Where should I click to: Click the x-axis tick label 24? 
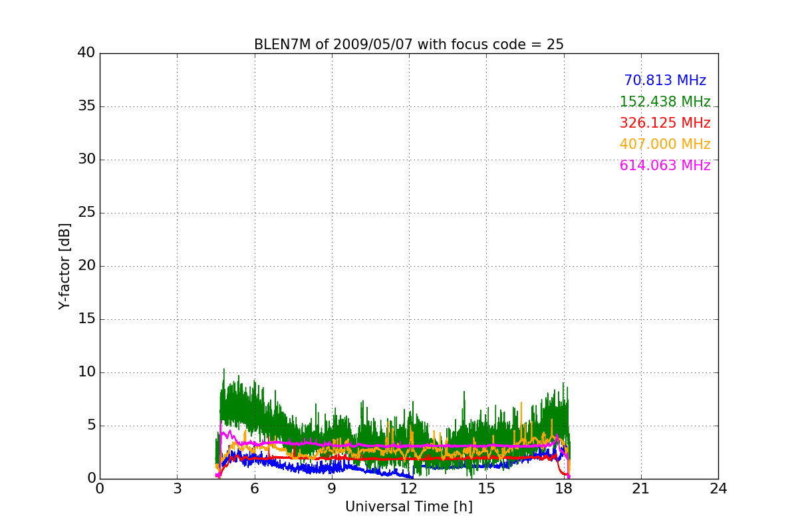coord(718,489)
